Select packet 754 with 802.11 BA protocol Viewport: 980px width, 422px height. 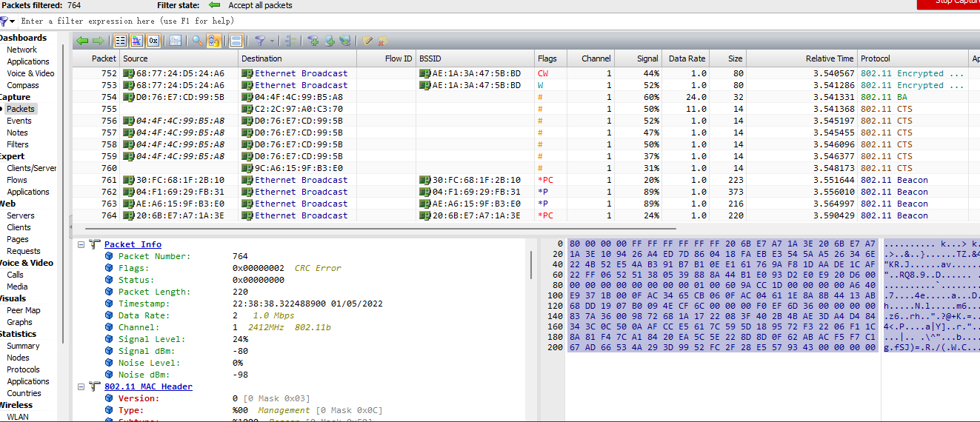pos(526,97)
